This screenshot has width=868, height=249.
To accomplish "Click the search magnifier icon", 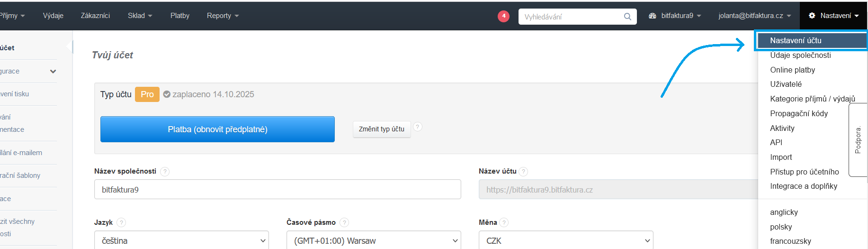I will pos(627,17).
